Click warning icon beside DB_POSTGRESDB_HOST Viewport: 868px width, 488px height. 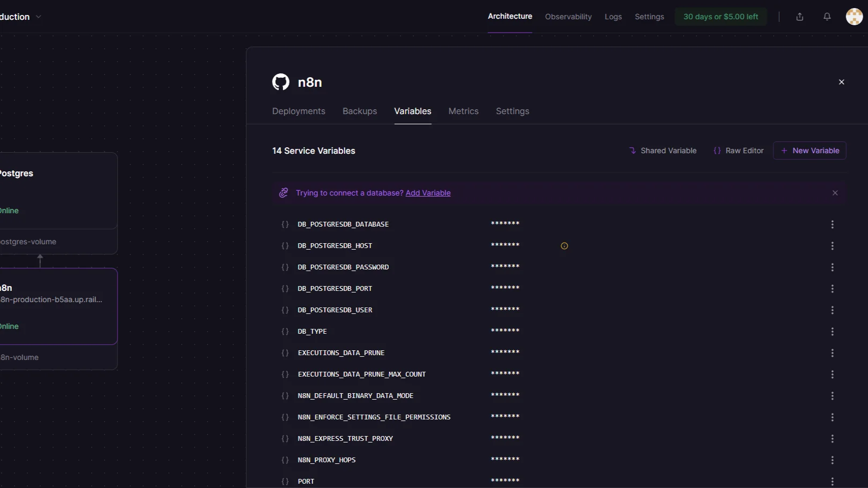(564, 246)
